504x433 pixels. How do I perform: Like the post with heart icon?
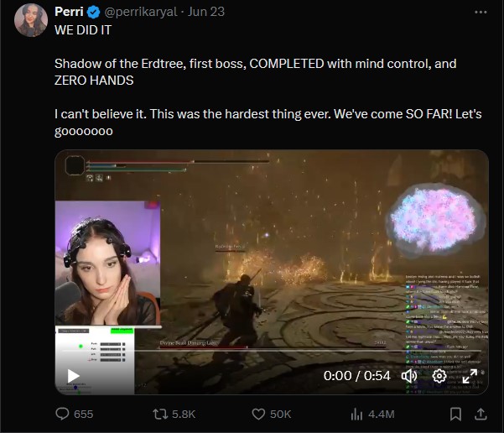coord(258,414)
